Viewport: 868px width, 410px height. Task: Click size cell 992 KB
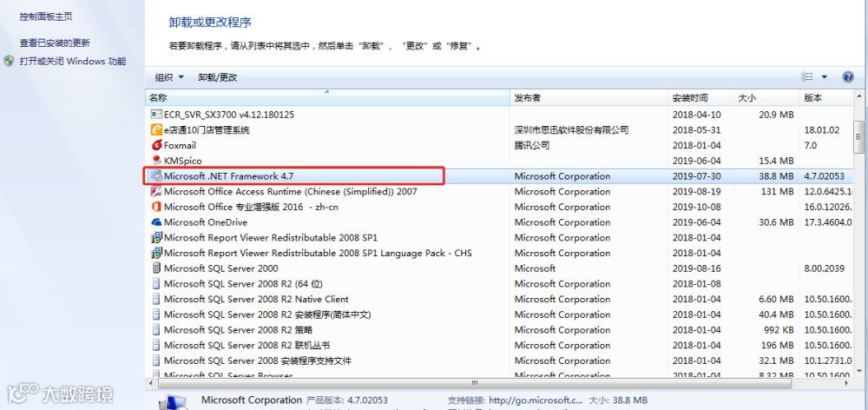(777, 330)
